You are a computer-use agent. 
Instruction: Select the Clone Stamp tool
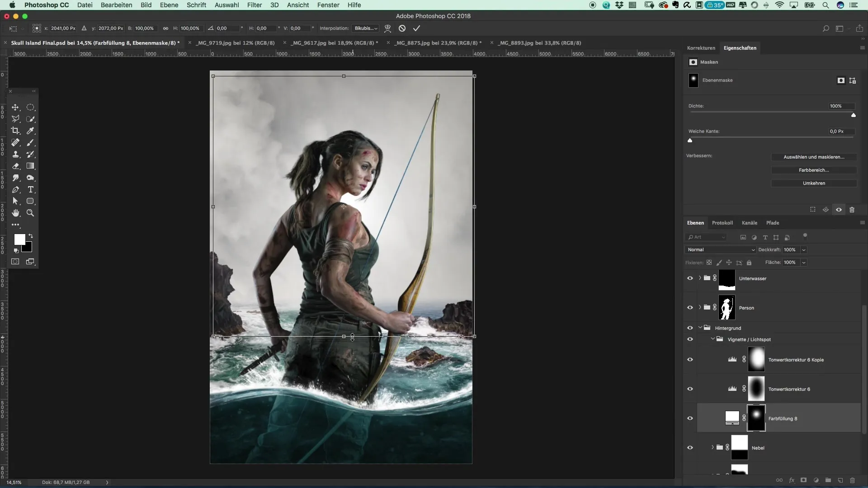tap(15, 154)
